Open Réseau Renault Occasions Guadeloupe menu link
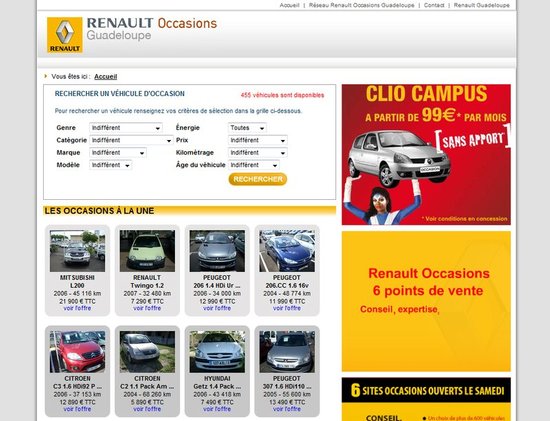 362,5
